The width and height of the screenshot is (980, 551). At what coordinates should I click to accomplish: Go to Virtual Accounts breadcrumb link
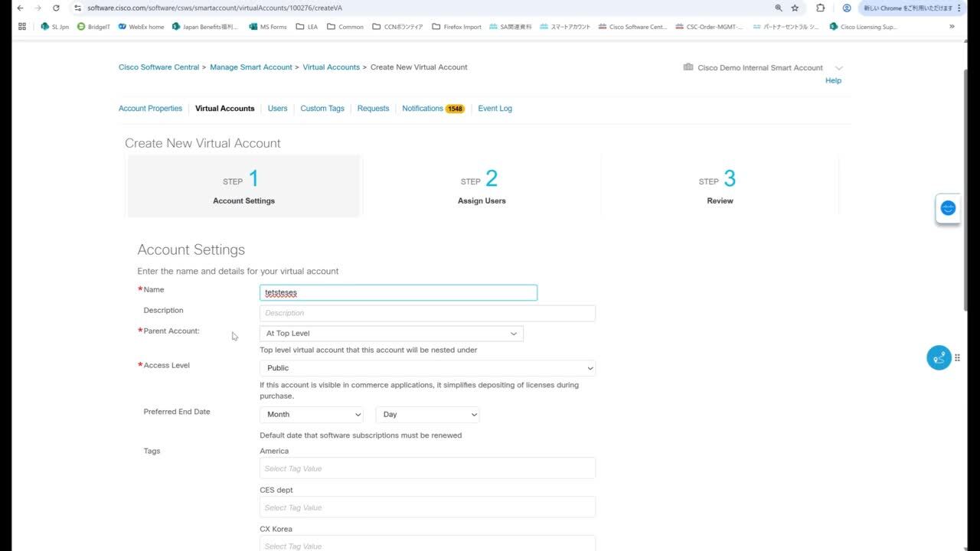(x=331, y=67)
